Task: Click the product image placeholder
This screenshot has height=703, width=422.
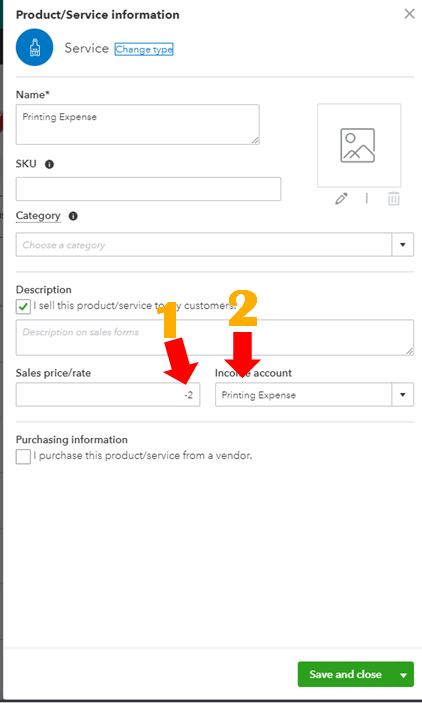Action: (359, 145)
